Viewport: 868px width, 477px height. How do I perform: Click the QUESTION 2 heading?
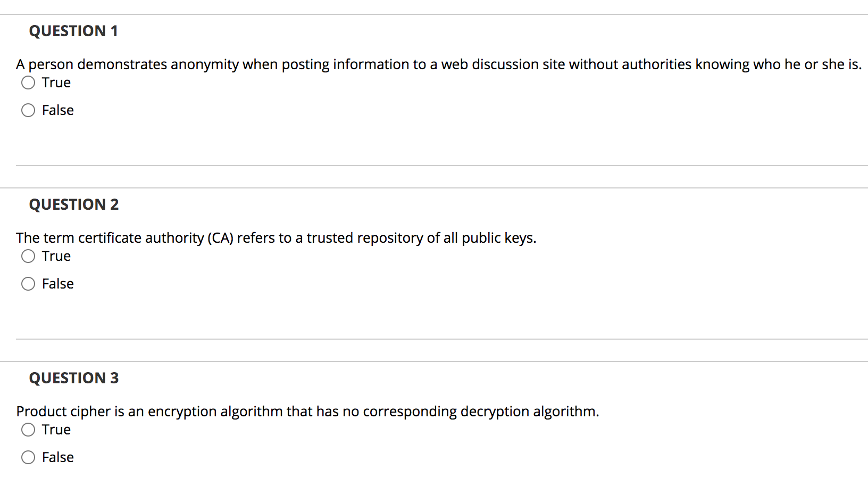(x=73, y=204)
